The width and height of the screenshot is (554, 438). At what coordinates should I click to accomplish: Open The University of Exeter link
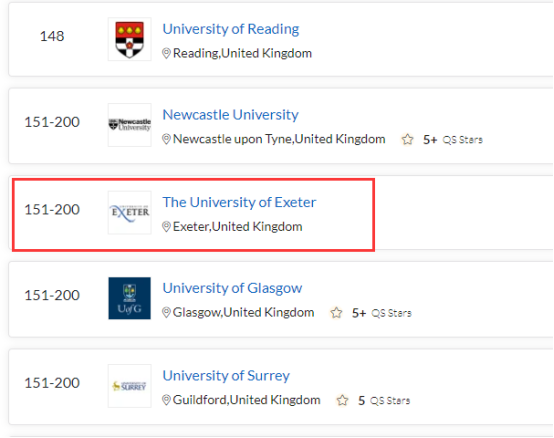(239, 202)
